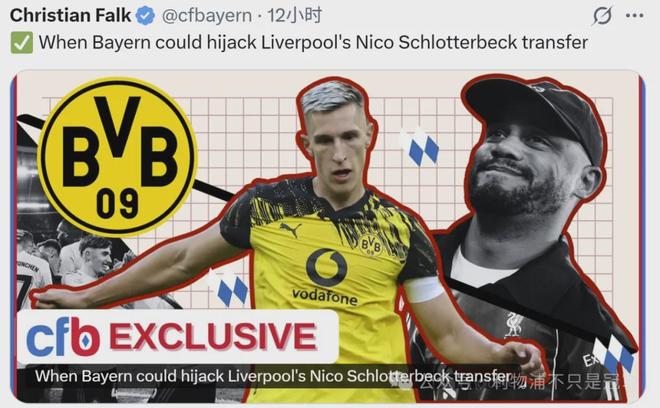Click the card caption at image bottom
Screen dimensions: 660x408
click(x=274, y=376)
